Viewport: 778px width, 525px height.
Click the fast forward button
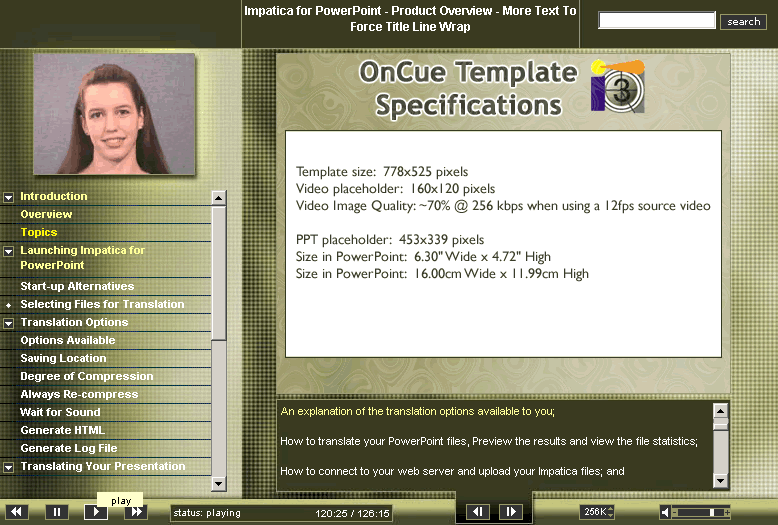(136, 512)
